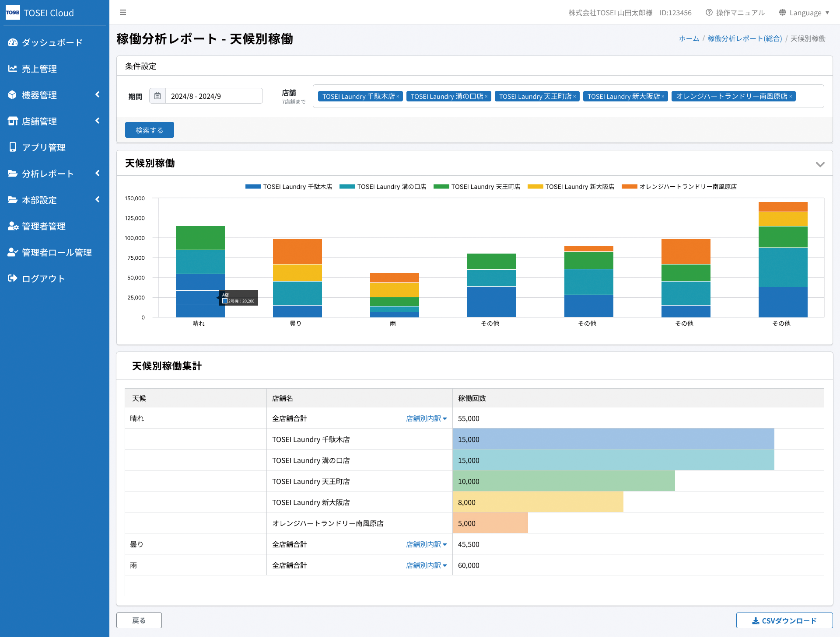The width and height of the screenshot is (840, 637).
Task: Toggle 南風原店 series in chart legend
Action: (679, 187)
